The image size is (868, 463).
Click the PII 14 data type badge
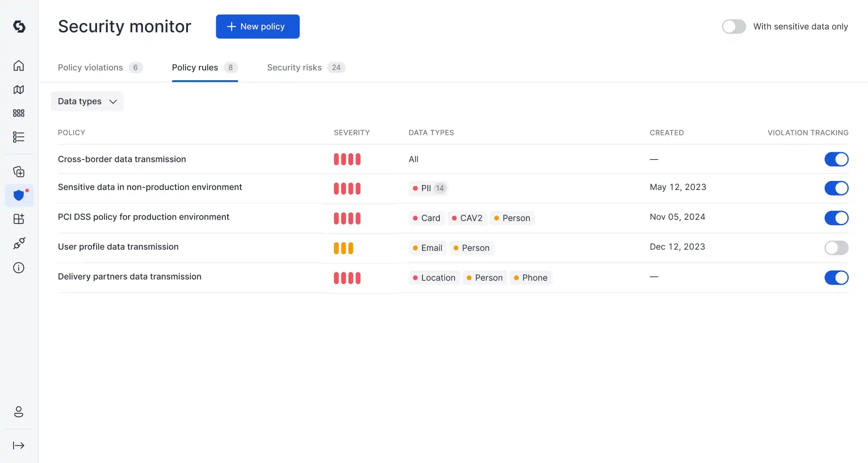(x=428, y=188)
